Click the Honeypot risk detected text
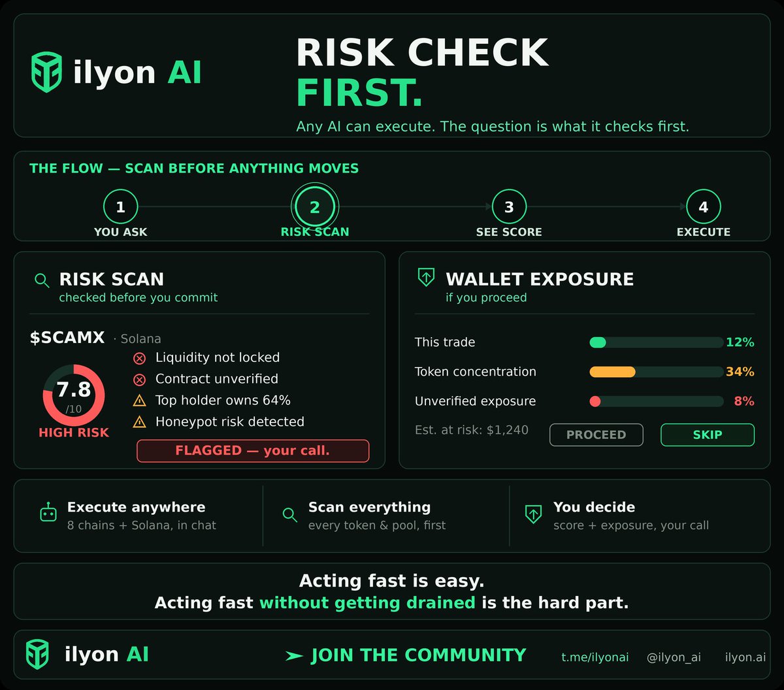Screen dimensions: 784x690 230,422
